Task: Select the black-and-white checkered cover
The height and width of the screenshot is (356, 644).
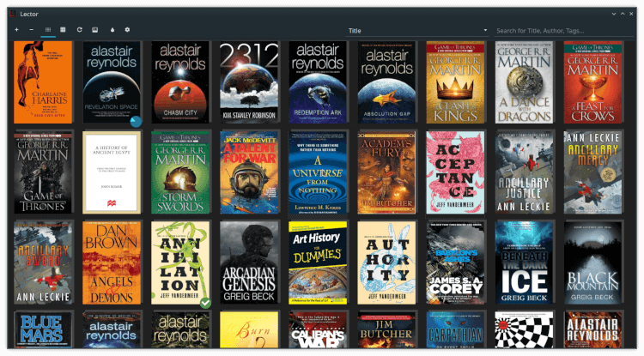Action: (524, 329)
